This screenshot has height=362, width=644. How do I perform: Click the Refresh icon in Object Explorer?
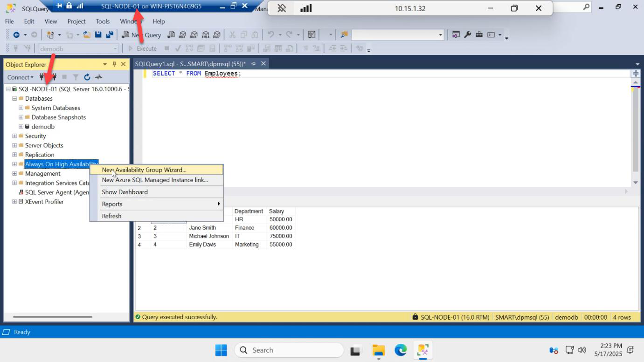coord(87,77)
